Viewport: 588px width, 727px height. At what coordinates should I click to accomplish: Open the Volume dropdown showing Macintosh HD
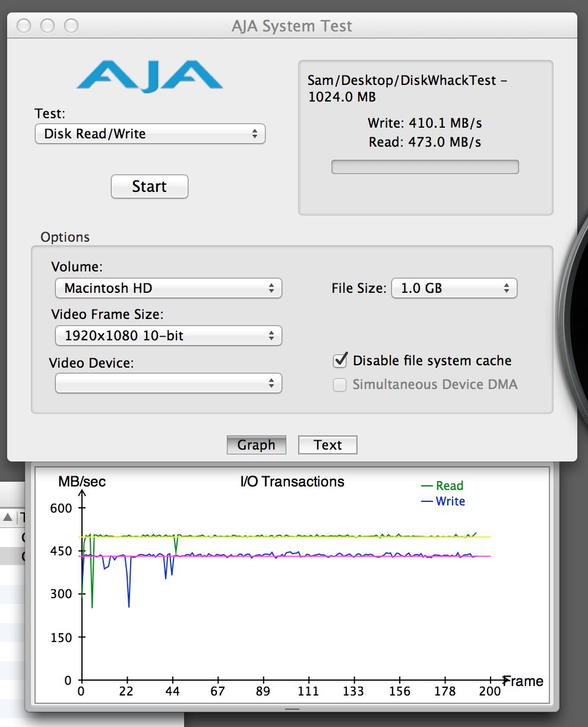tap(168, 289)
